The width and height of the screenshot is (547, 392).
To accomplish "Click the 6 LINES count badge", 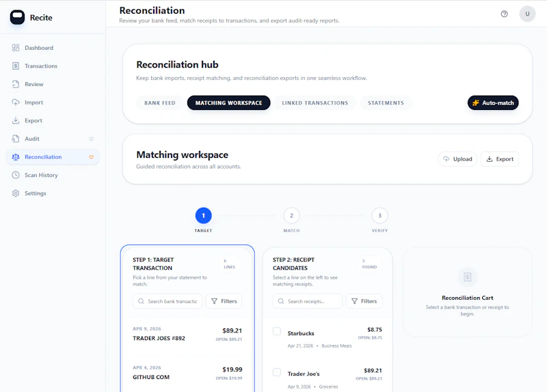I will 229,264.
